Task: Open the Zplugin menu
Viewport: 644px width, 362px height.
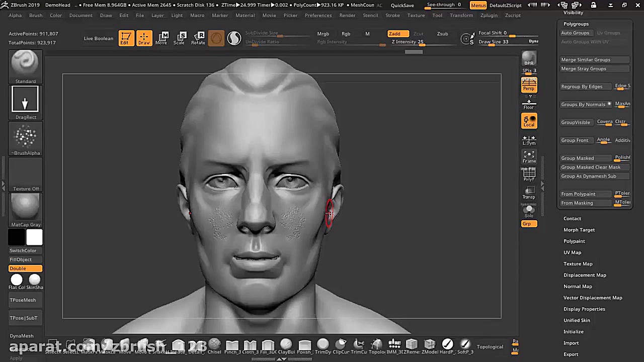Action: click(489, 15)
